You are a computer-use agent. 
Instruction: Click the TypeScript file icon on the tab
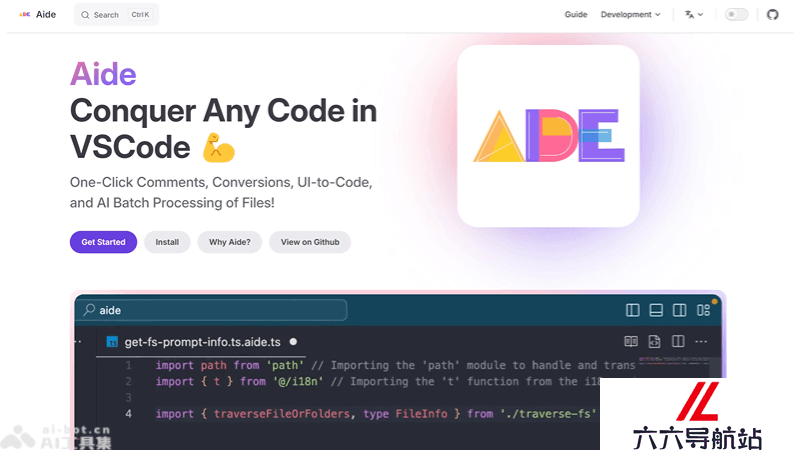[x=112, y=342]
